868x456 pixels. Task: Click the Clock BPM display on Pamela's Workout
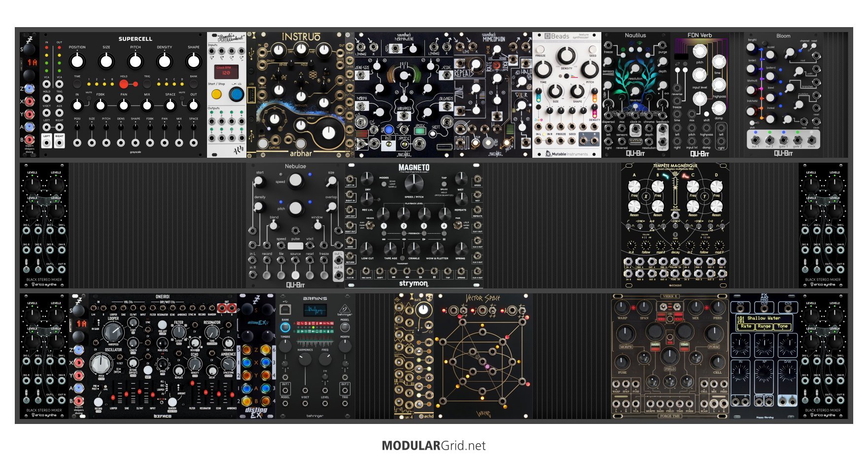point(226,71)
